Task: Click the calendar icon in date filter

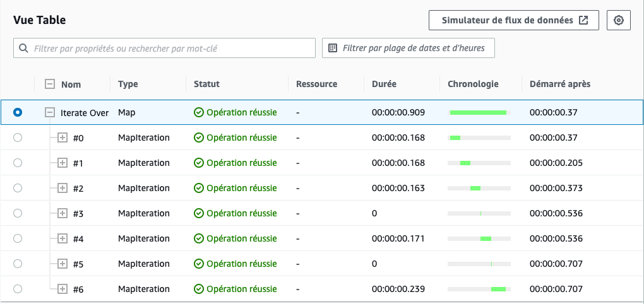Action: [x=333, y=48]
